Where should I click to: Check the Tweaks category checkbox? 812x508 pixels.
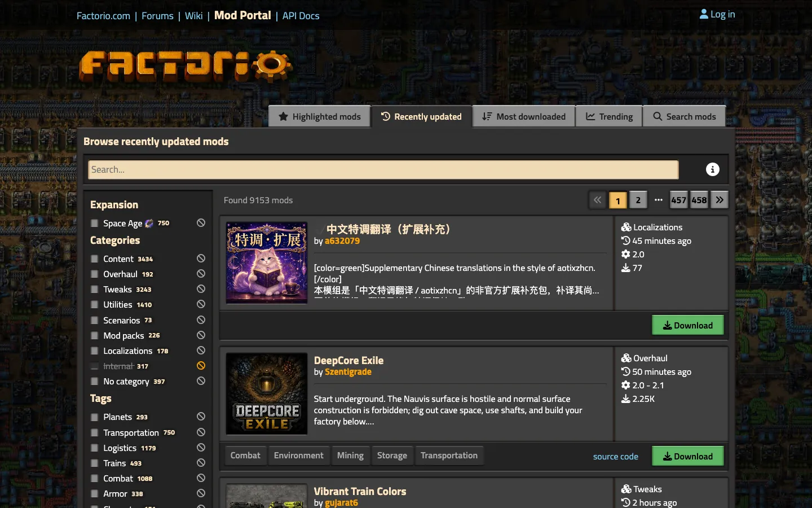95,290
